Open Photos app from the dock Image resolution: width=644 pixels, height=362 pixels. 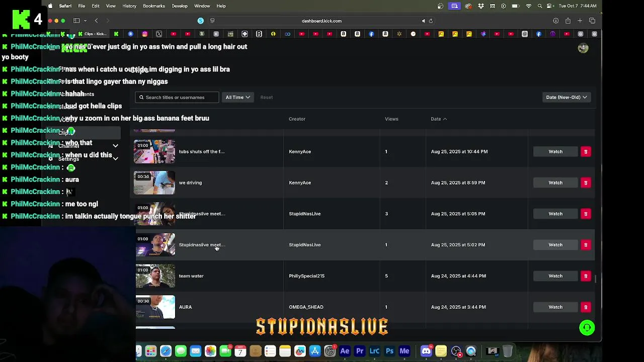pyautogui.click(x=210, y=351)
